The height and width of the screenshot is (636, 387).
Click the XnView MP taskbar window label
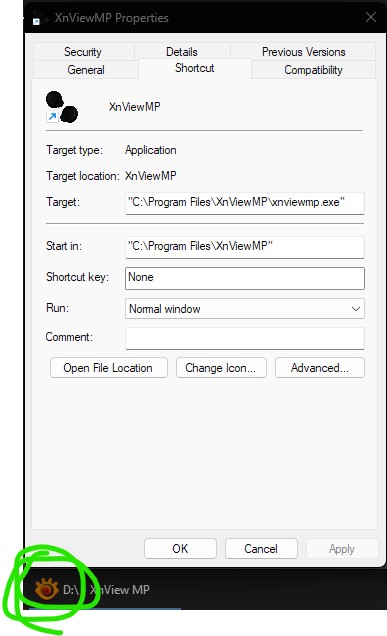106,589
